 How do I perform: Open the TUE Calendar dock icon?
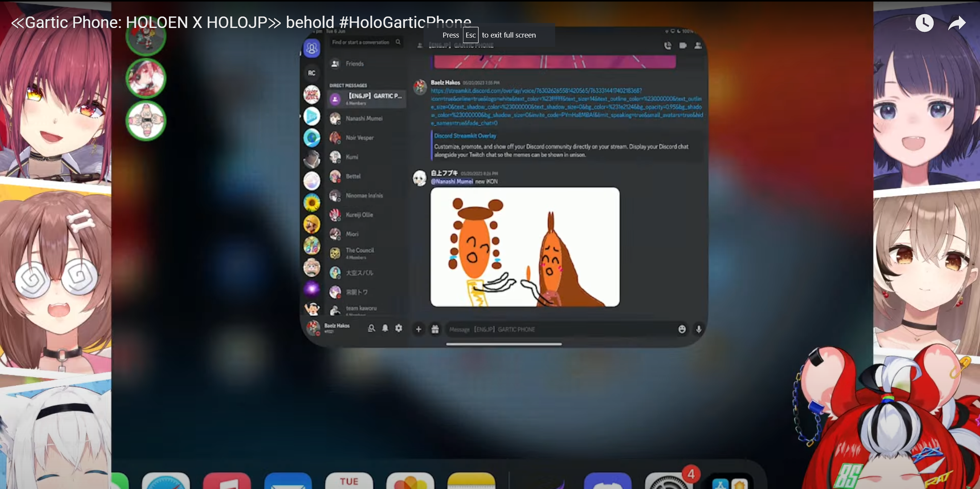click(349, 481)
